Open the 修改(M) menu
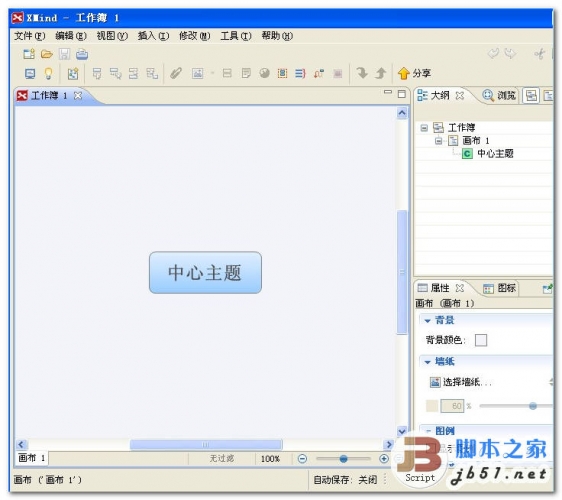 [x=195, y=36]
